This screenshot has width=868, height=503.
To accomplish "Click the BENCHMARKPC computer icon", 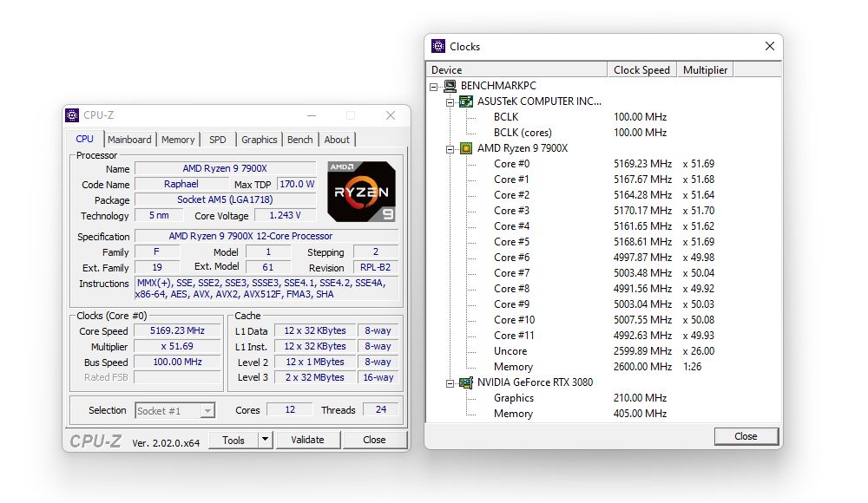I will coord(450,86).
